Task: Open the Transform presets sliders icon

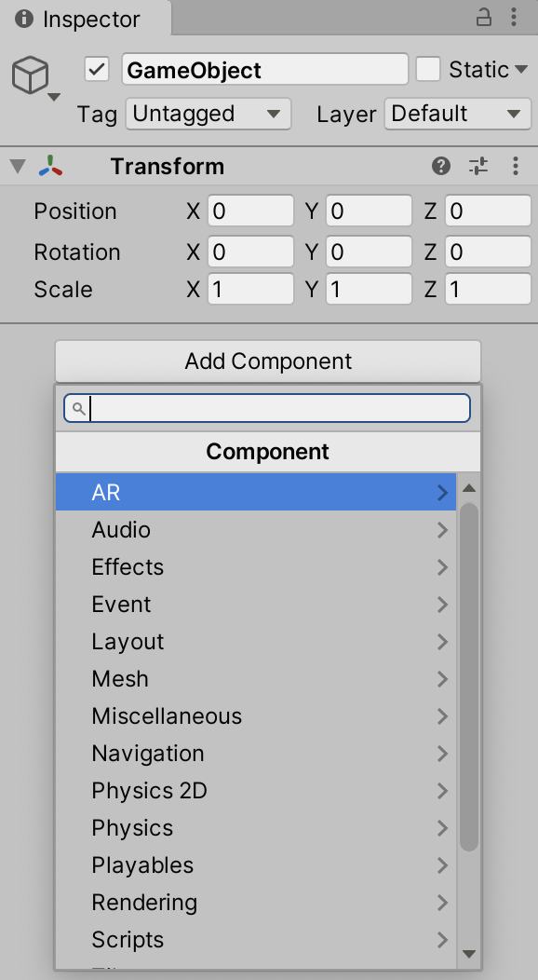Action: 478,166
